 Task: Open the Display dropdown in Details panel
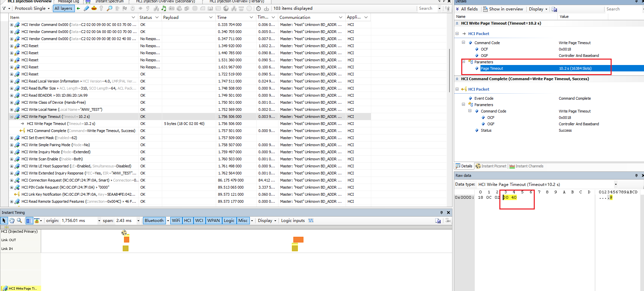pyautogui.click(x=538, y=9)
